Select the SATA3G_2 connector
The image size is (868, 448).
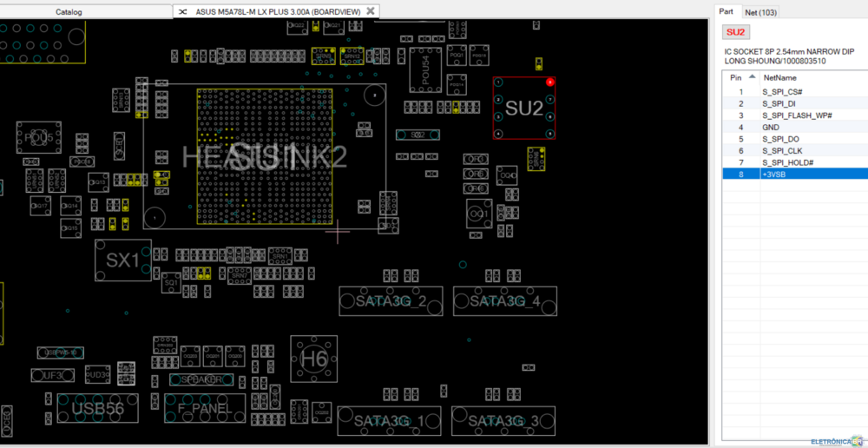click(391, 301)
